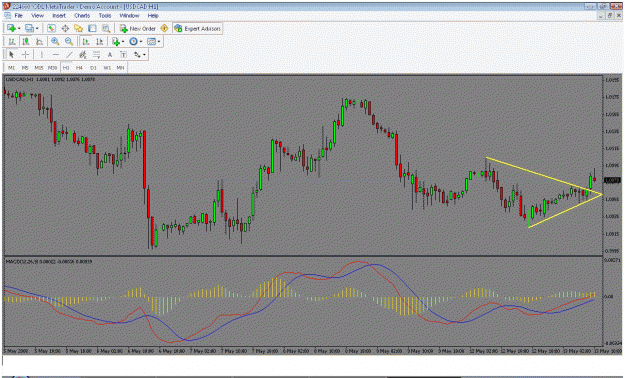Select the Horizontal Line tool

56,55
